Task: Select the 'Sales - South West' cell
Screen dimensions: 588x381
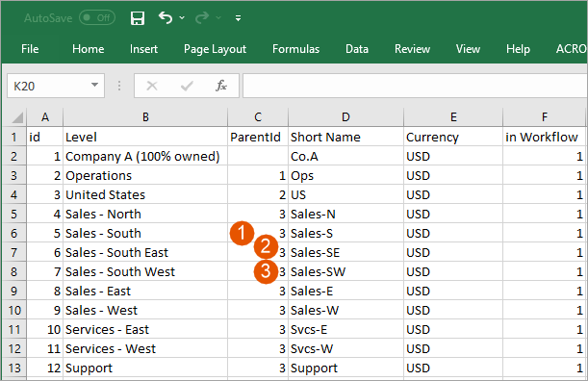Action: [x=145, y=271]
